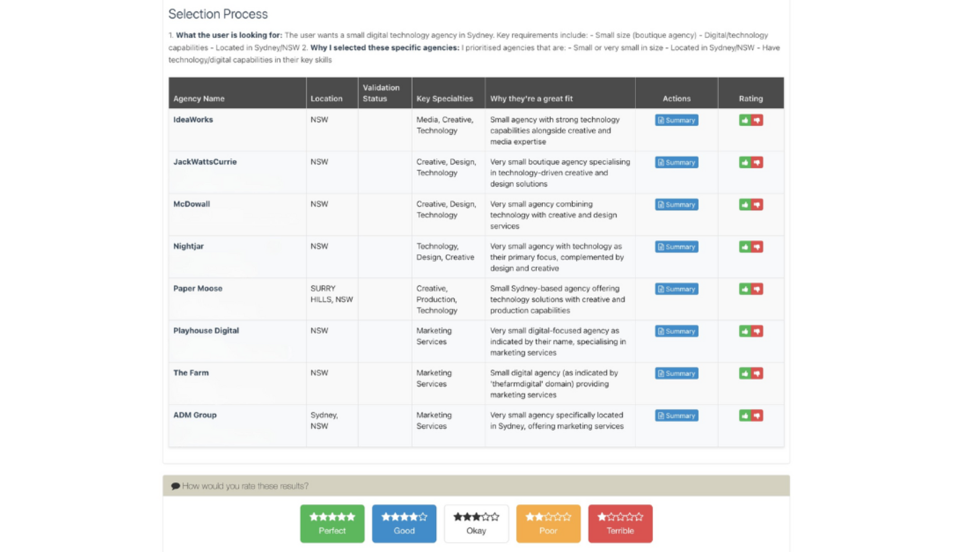980x552 pixels.
Task: Click thumbs up for IdeaWorks
Action: point(745,120)
